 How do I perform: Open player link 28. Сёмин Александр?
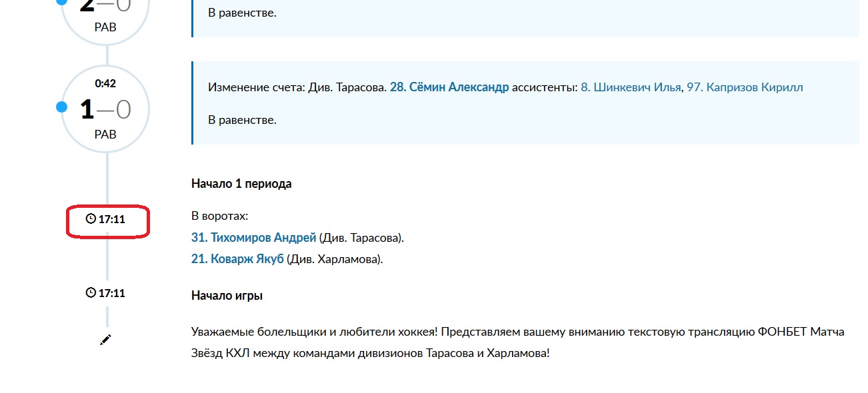tap(449, 87)
